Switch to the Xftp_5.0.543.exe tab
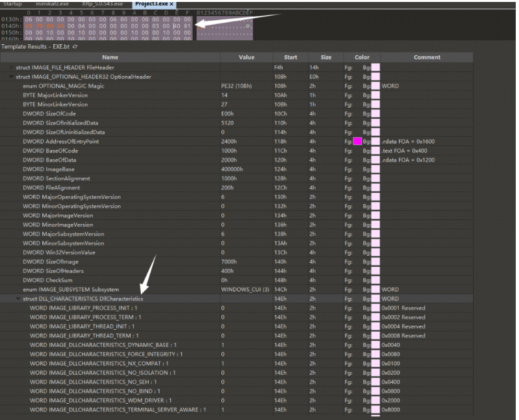Image resolution: width=519 pixels, height=420 pixels. click(102, 4)
